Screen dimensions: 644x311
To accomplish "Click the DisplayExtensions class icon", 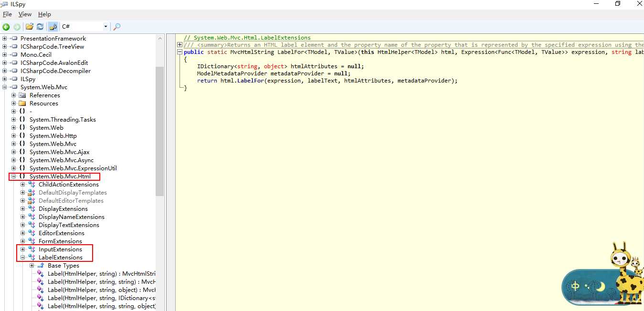I will click(x=32, y=209).
